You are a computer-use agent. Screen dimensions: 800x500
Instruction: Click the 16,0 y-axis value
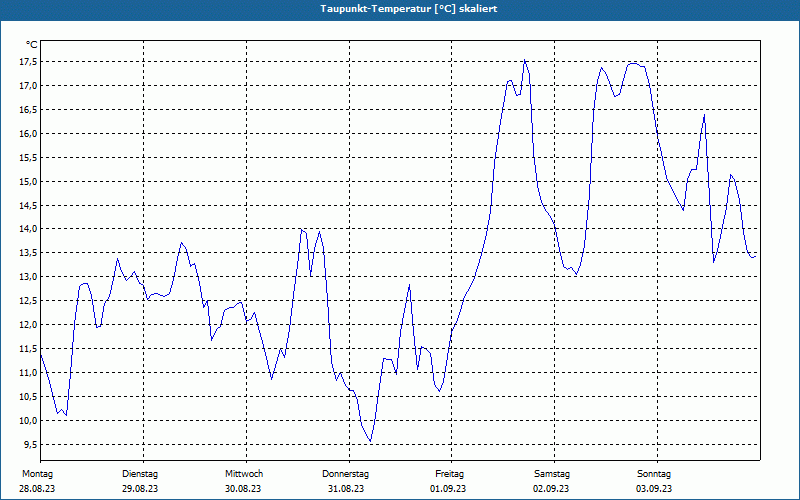28,134
